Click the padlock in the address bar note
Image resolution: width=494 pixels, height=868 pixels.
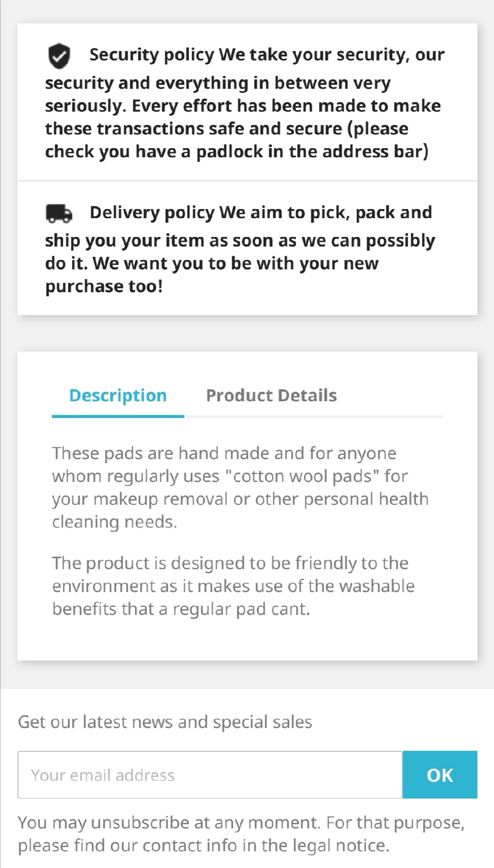236,152
